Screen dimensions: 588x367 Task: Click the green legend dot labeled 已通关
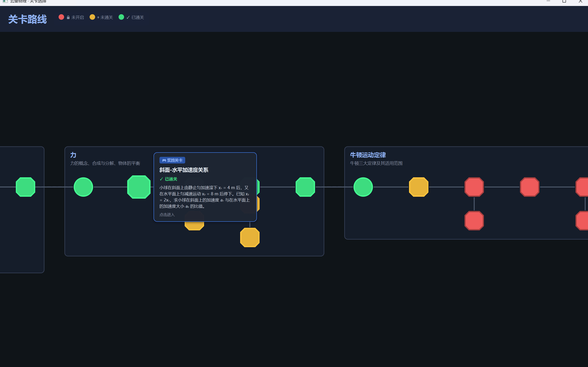[121, 17]
